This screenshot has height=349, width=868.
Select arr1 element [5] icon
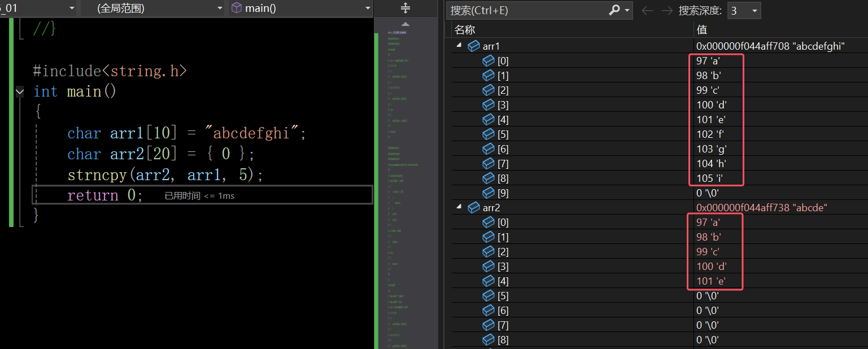click(x=488, y=134)
